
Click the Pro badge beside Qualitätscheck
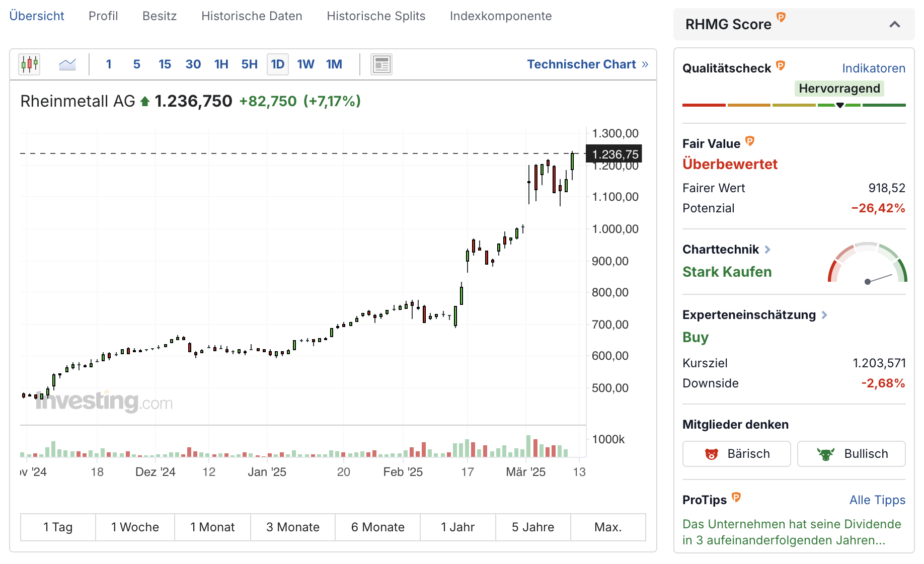781,65
